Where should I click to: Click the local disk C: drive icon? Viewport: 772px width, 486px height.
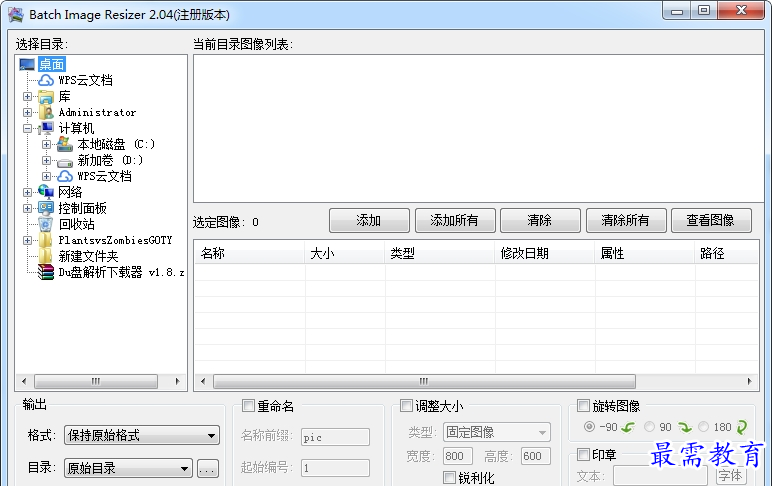pos(64,144)
